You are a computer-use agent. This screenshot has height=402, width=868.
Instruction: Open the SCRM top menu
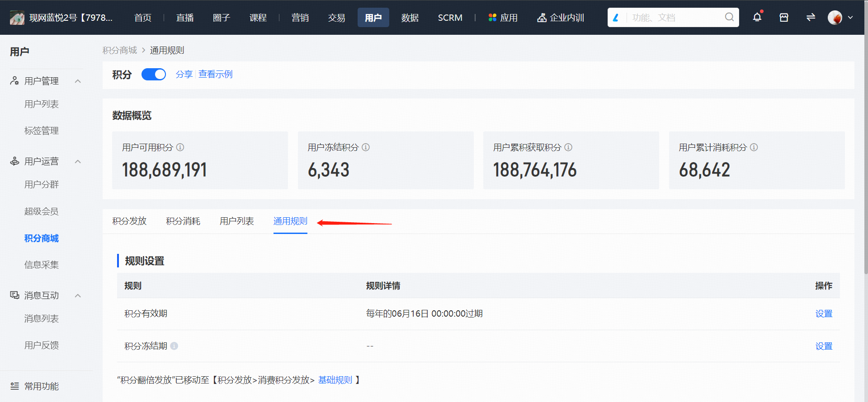pos(450,18)
